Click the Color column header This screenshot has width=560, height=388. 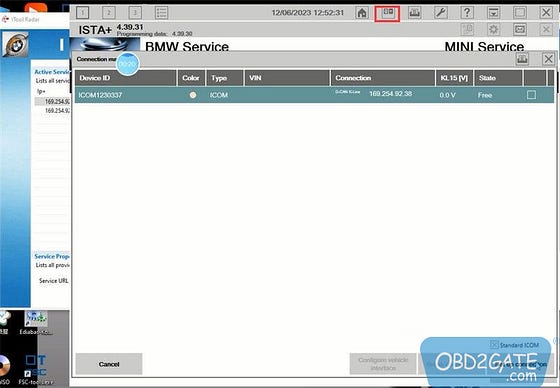(x=191, y=78)
